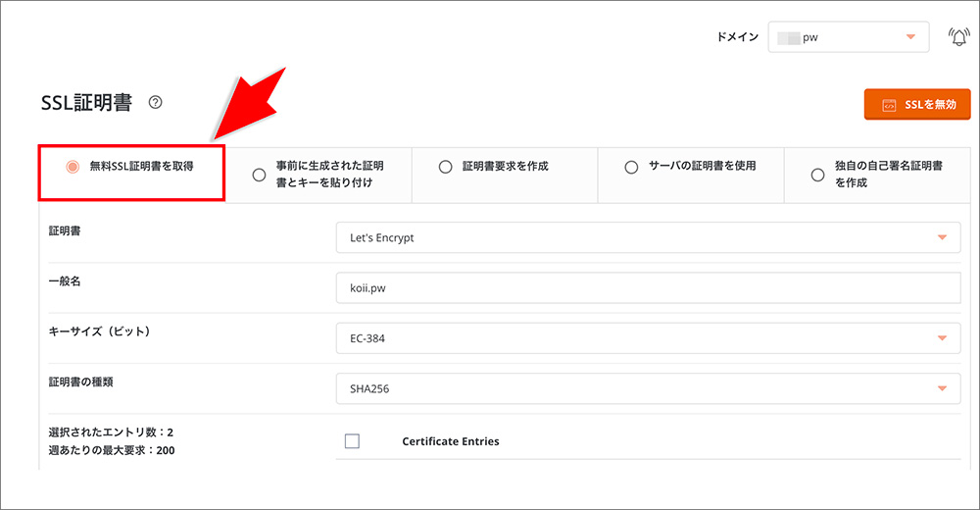
Task: Click the SSL証明書 page heading
Action: tap(86, 103)
